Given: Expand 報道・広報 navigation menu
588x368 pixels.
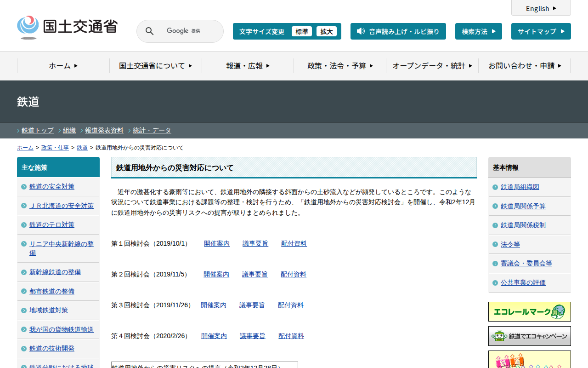Looking at the screenshot, I should pyautogui.click(x=248, y=66).
